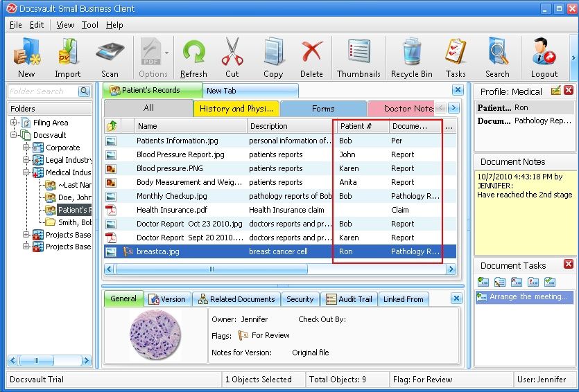The width and height of the screenshot is (579, 392).
Task: Click the folder tree horizontal scrollbar thumb
Action: pyautogui.click(x=36, y=360)
